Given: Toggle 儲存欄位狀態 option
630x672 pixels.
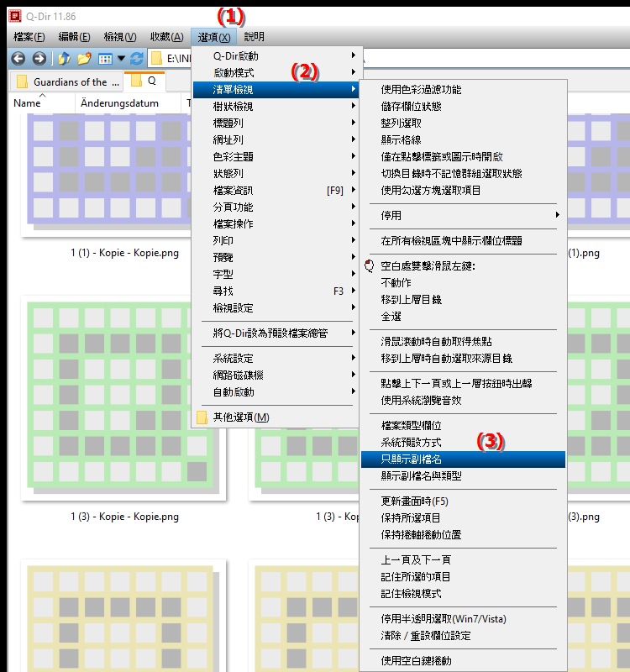Looking at the screenshot, I should (x=464, y=107).
